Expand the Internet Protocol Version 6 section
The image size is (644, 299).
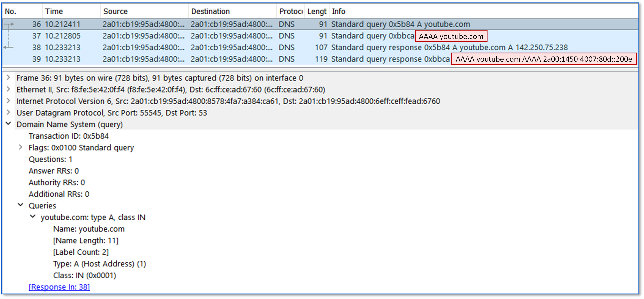(8, 101)
